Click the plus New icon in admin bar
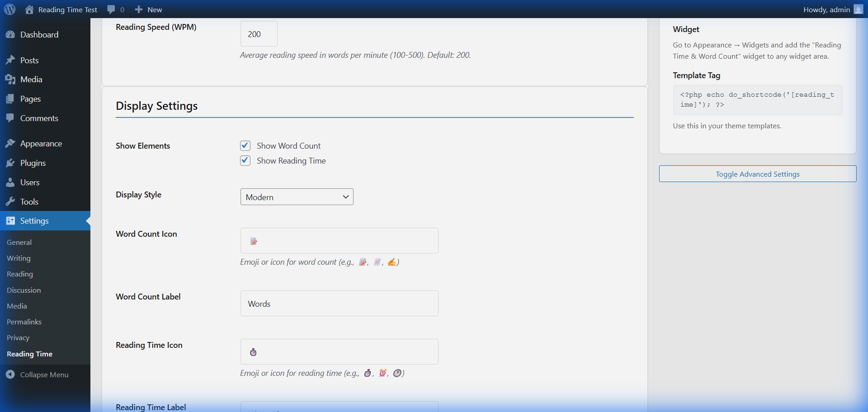 139,9
